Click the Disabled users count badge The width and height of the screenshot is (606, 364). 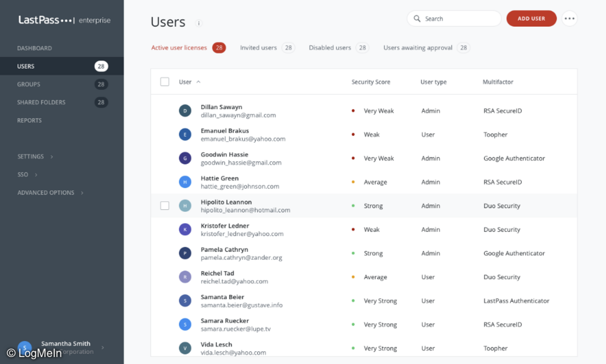coord(362,48)
